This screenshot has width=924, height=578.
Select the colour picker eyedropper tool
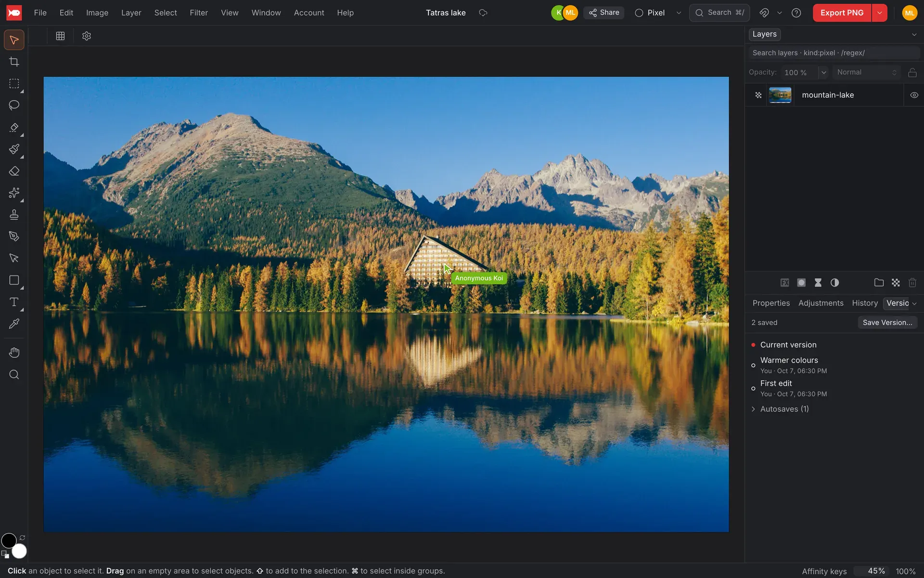point(14,324)
